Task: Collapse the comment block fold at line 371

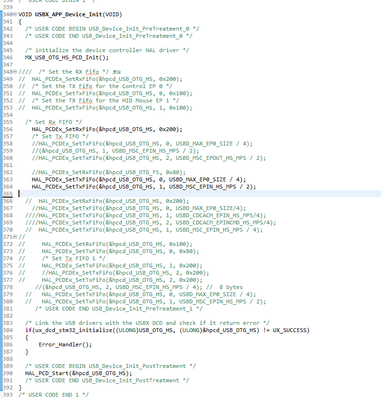Action: coord(15,237)
